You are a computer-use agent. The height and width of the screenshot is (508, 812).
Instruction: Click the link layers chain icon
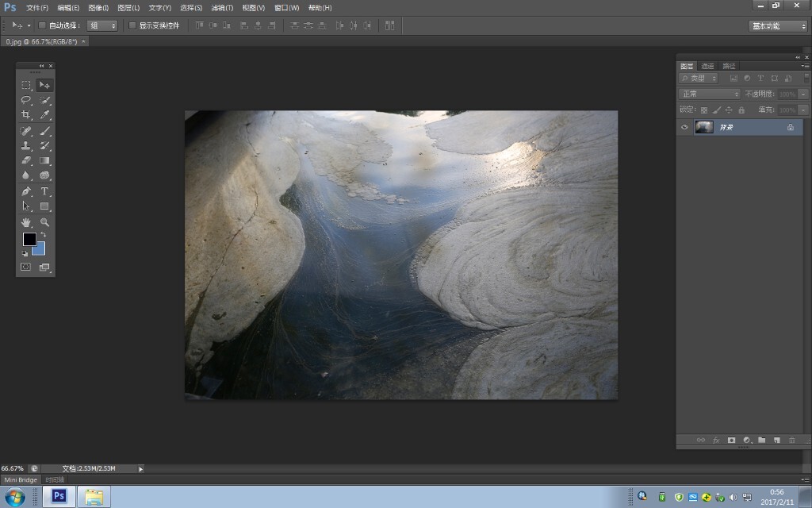[x=701, y=440]
